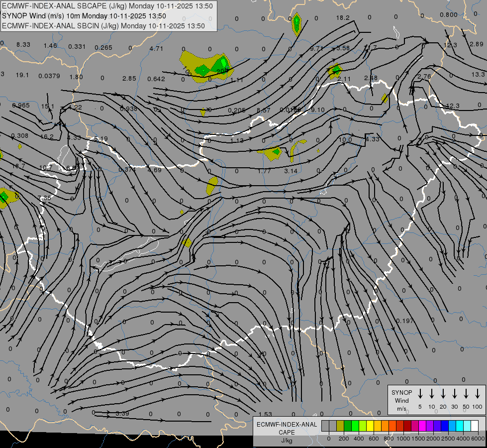Click the 2.89 value on the map
Image resolution: width=487 pixels, height=448 pixels.
pos(477,44)
